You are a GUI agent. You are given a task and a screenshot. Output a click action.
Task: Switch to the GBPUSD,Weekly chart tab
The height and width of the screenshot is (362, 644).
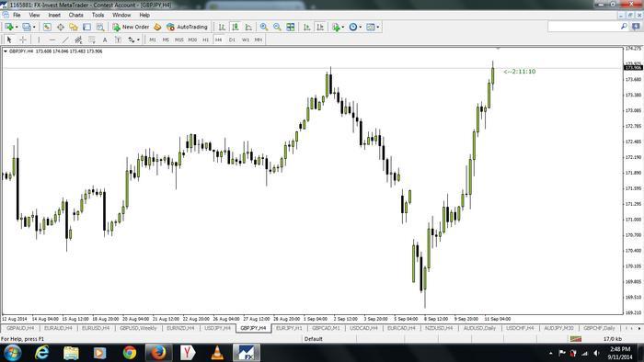point(138,328)
